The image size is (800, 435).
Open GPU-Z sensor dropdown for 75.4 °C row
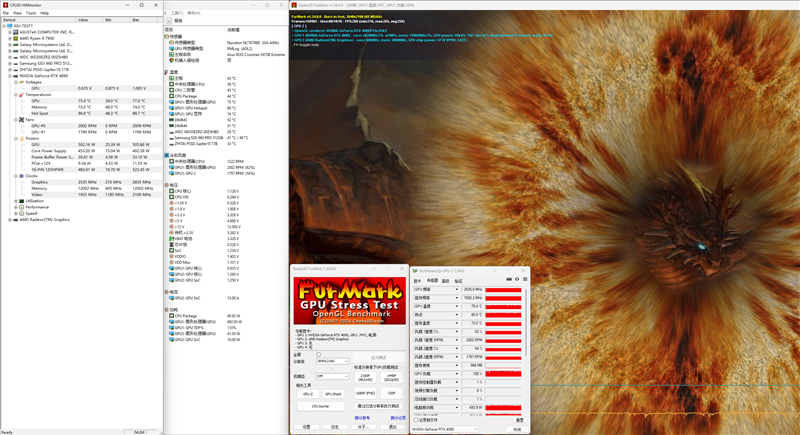point(456,306)
